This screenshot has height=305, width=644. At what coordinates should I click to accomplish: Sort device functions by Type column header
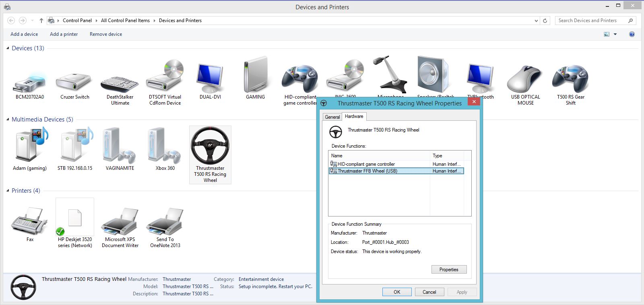tap(447, 156)
